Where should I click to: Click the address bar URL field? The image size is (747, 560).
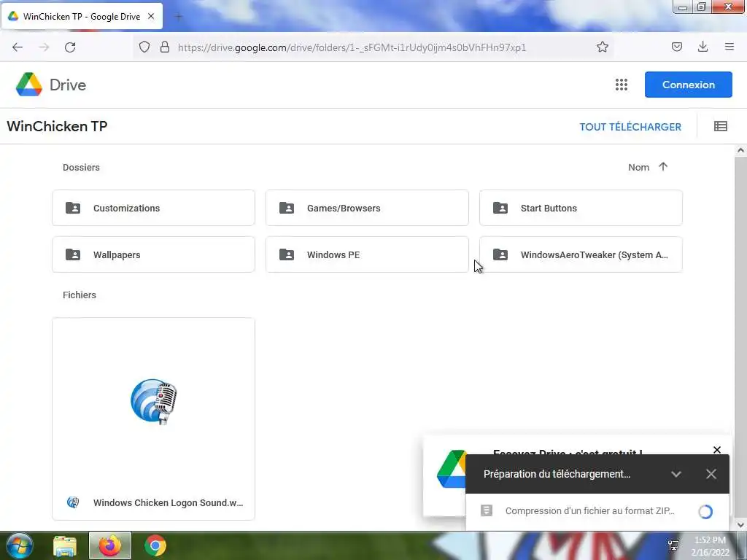[352, 47]
